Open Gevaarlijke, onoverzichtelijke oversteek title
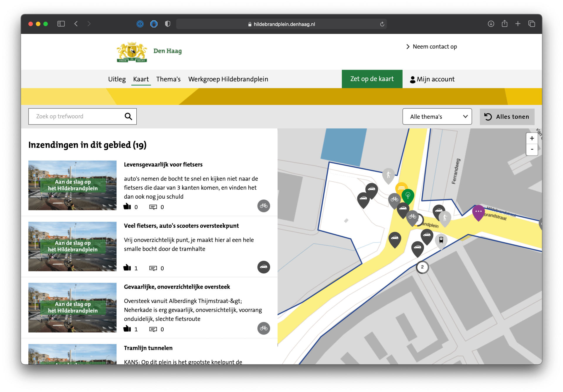Image resolution: width=563 pixels, height=392 pixels. pos(177,287)
